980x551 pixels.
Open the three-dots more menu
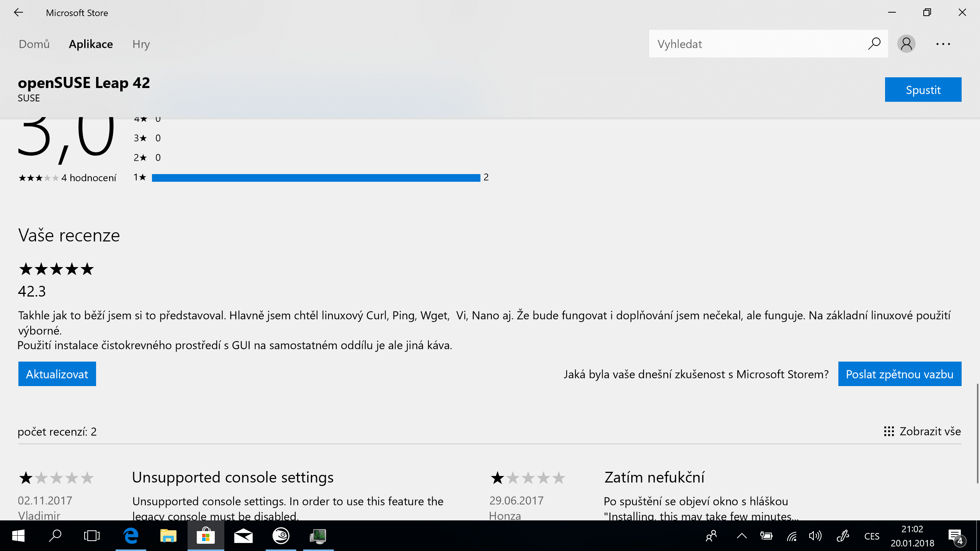pos(943,44)
